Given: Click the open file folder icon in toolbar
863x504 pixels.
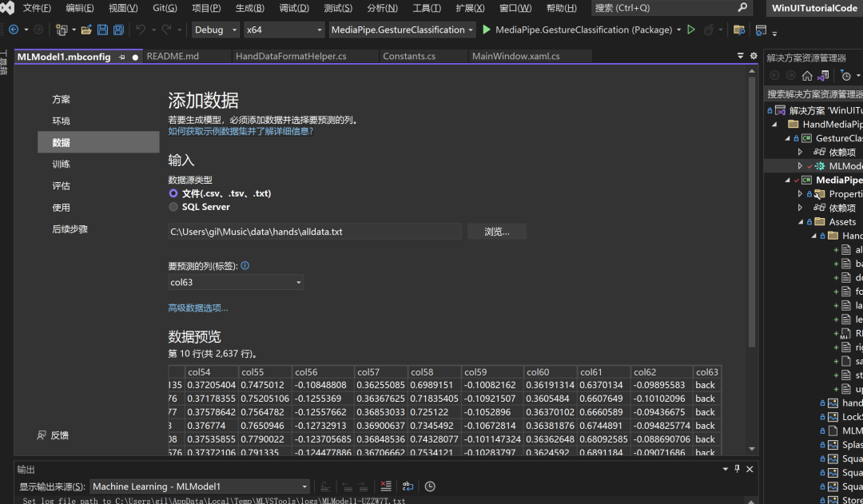Looking at the screenshot, I should [x=86, y=30].
